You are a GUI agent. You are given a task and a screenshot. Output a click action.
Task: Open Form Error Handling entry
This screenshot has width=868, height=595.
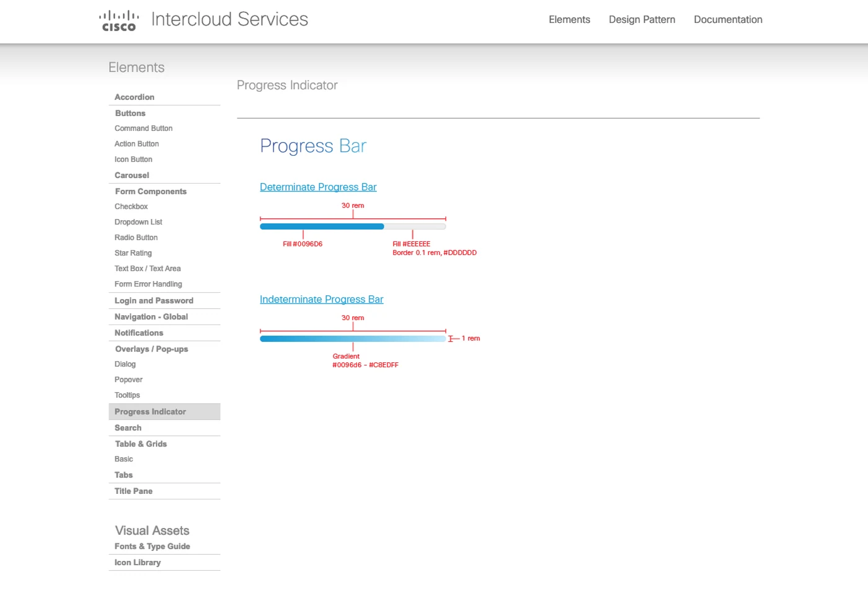[x=148, y=284]
